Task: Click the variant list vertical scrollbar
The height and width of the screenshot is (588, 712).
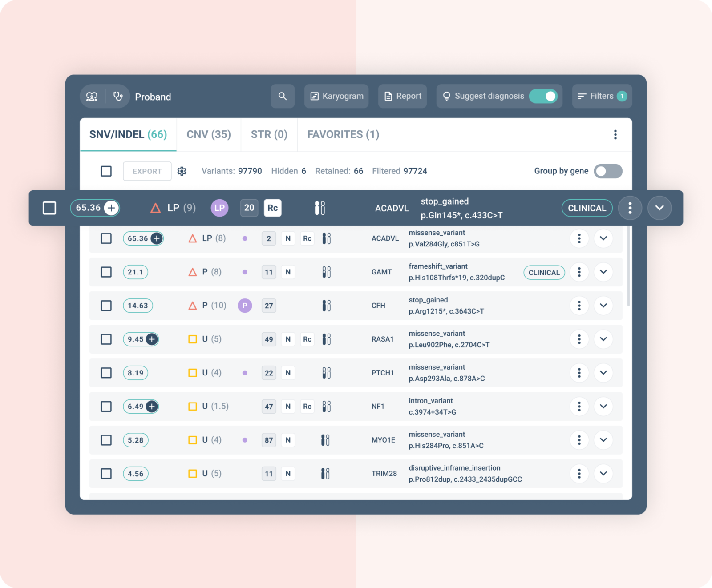Action: [x=628, y=266]
